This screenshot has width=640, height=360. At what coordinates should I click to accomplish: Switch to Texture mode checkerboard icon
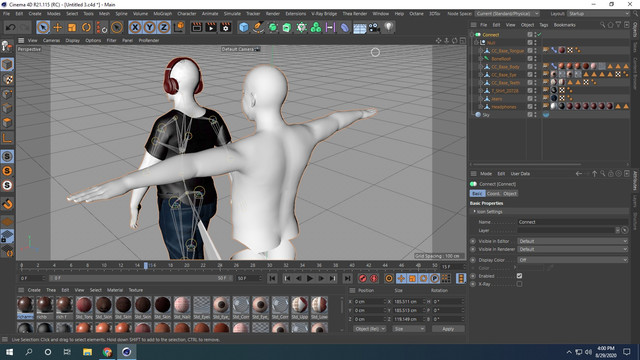(7, 79)
